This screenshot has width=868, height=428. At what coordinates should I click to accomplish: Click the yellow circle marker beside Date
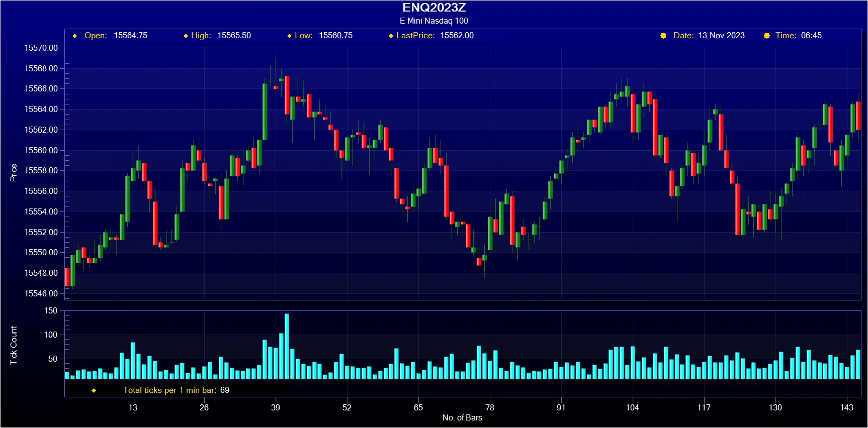(x=663, y=36)
